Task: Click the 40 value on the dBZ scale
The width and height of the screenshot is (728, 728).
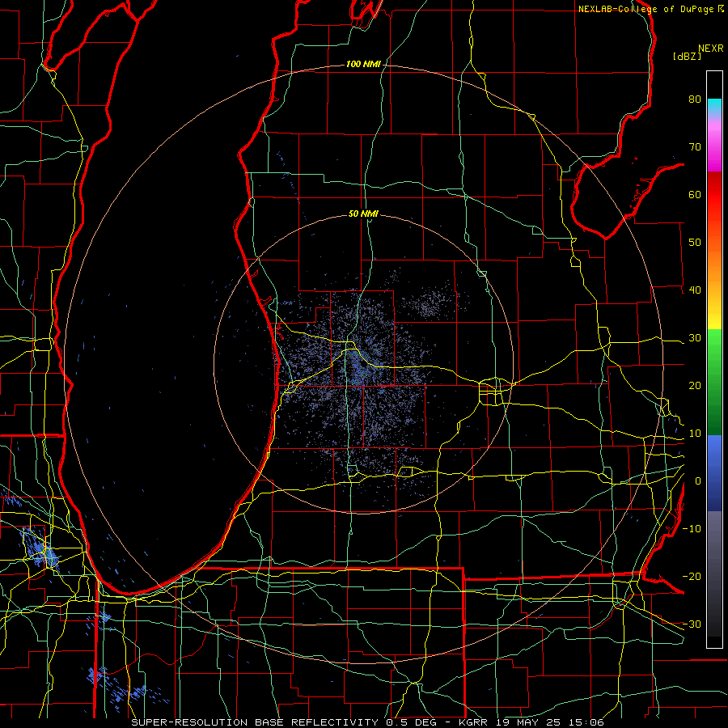Action: pos(695,290)
